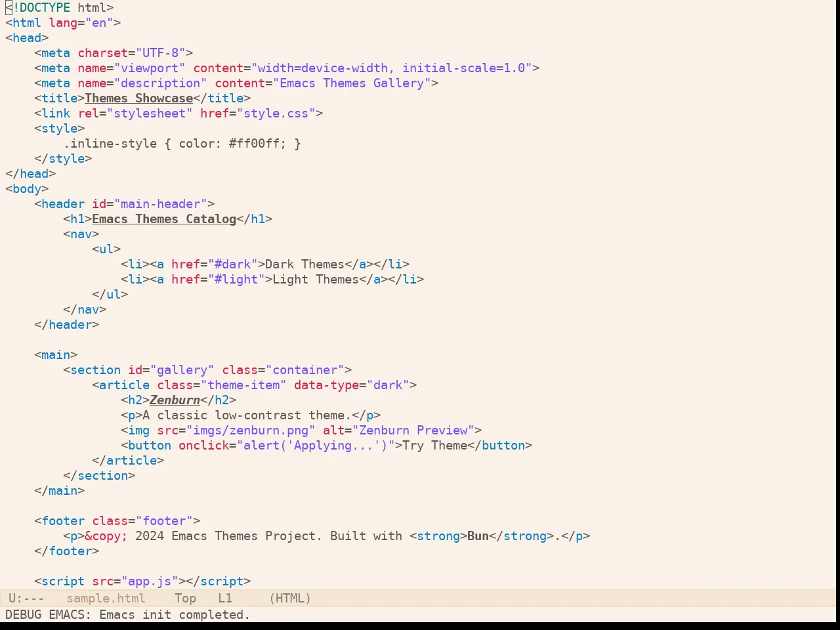Click the Themes Showcase title text
Viewport: 840px width, 630px height.
coord(139,98)
